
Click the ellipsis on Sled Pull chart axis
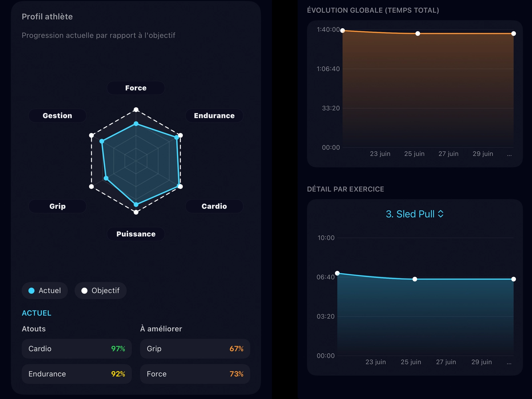point(509,363)
